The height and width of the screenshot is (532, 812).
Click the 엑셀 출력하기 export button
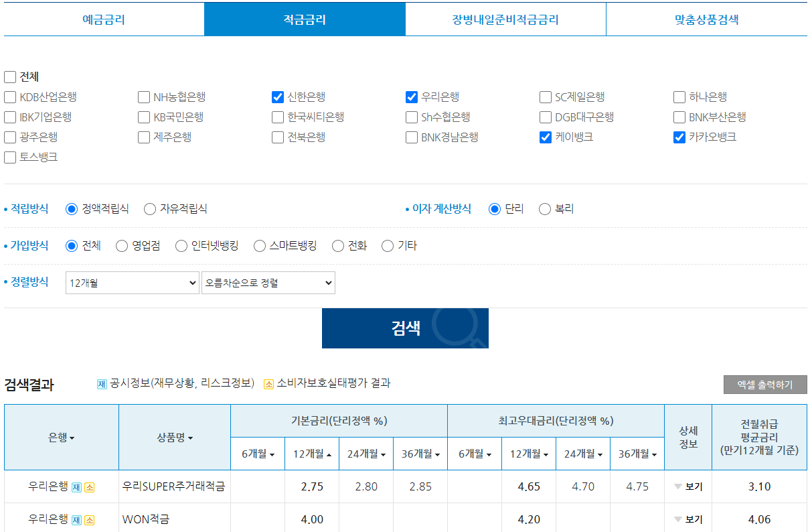(764, 384)
